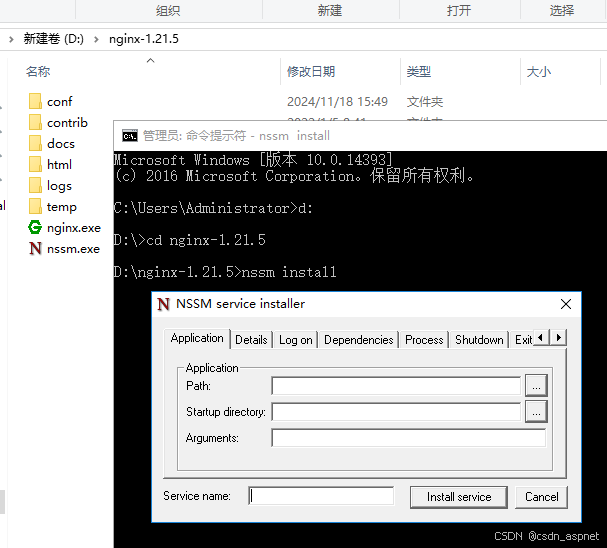The height and width of the screenshot is (548, 607).
Task: Select the contrib folder icon
Action: pos(35,122)
